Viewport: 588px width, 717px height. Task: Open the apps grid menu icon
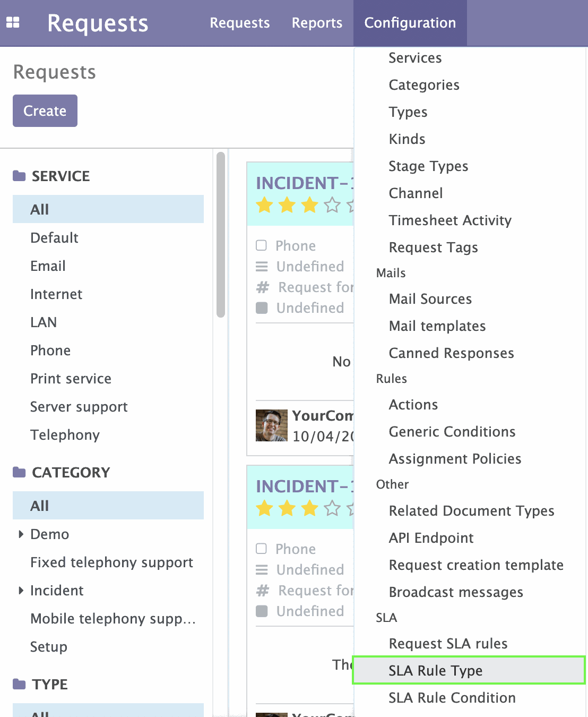pos(13,22)
